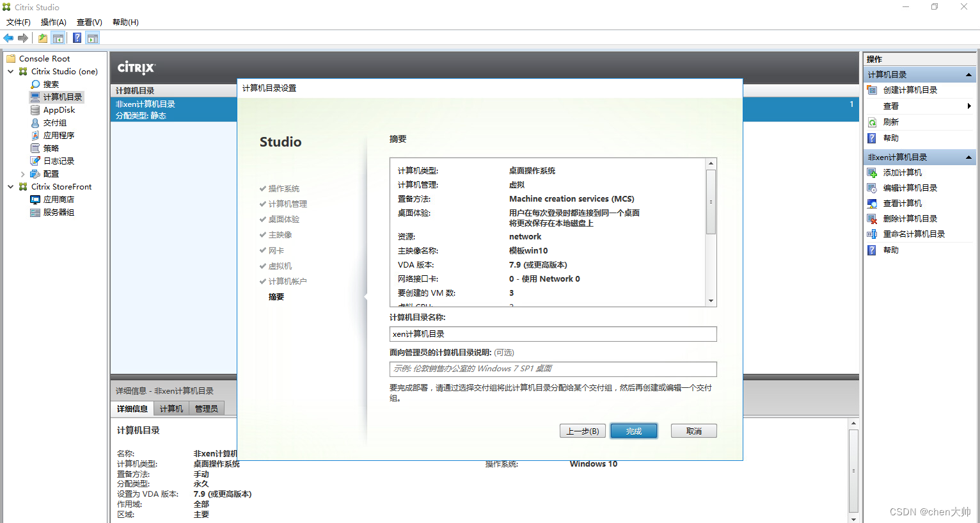The image size is (980, 523).
Task: Open the 查看(V) menu
Action: (x=90, y=22)
